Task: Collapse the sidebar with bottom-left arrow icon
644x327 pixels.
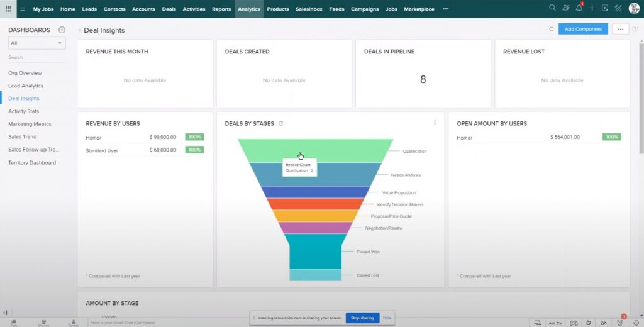Action: click(x=5, y=313)
